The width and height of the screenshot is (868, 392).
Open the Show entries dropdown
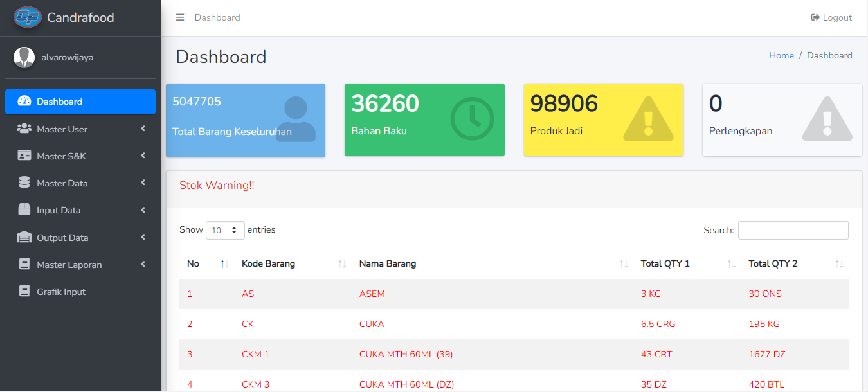coord(225,230)
